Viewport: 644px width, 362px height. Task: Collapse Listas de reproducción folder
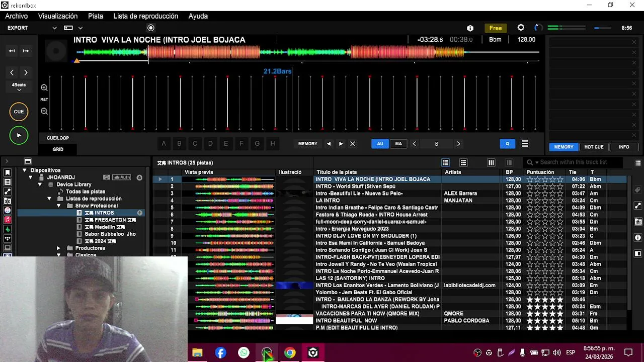coord(49,199)
